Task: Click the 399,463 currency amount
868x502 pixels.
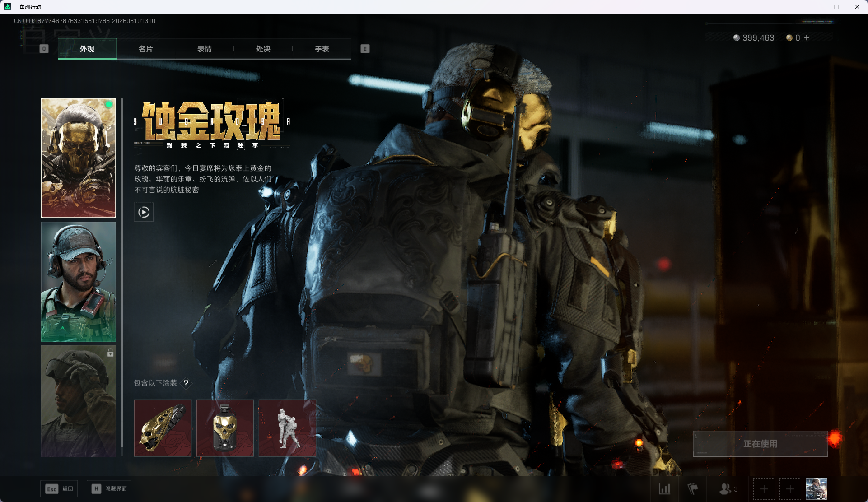Action: click(758, 38)
